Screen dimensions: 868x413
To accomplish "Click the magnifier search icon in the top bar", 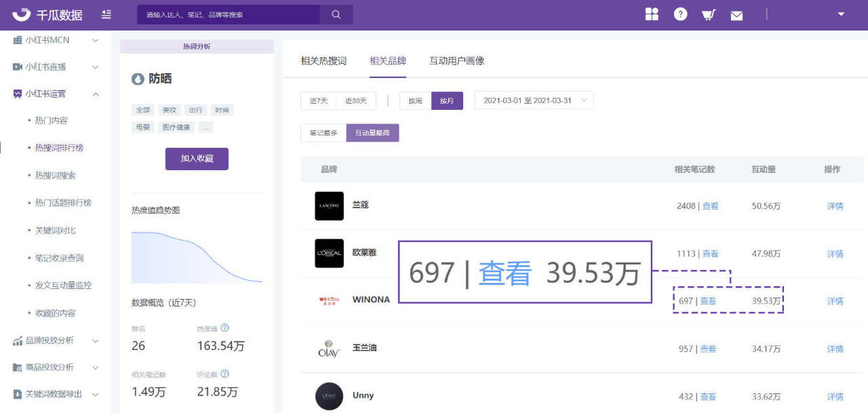I will (x=336, y=15).
